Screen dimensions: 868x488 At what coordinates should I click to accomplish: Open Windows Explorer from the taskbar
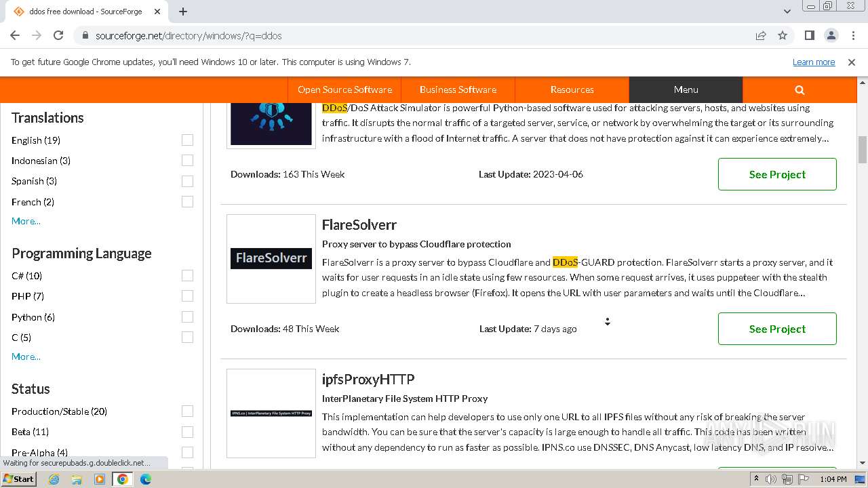(77, 479)
